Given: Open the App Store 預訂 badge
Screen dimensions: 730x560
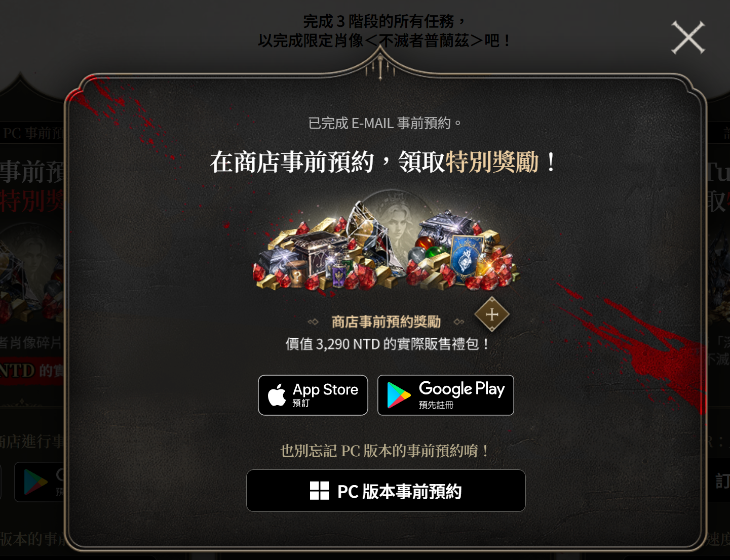Looking at the screenshot, I should click(x=313, y=395).
